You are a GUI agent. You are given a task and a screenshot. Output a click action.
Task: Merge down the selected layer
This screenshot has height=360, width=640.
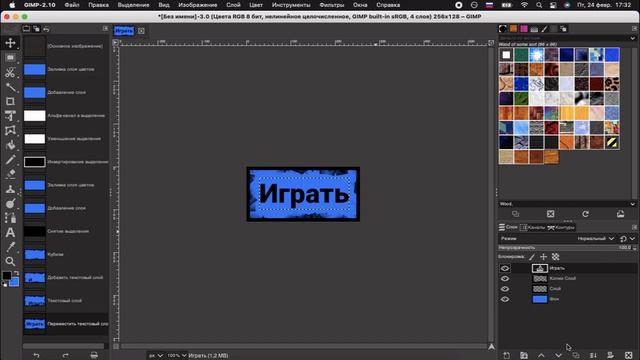(593, 356)
